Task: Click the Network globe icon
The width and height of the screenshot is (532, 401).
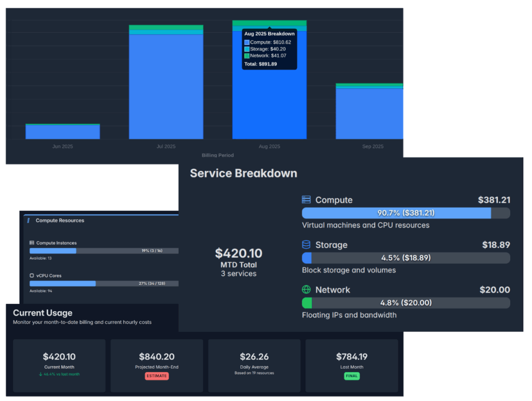Action: click(x=306, y=290)
